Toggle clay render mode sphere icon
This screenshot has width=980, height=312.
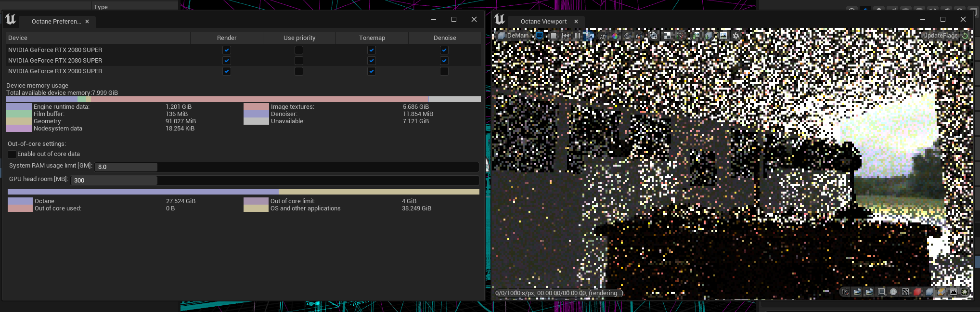[x=654, y=36]
